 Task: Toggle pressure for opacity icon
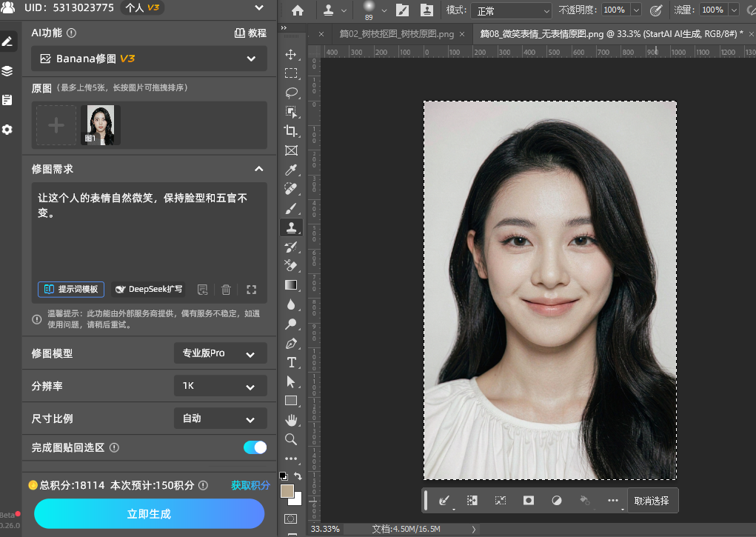pyautogui.click(x=656, y=10)
